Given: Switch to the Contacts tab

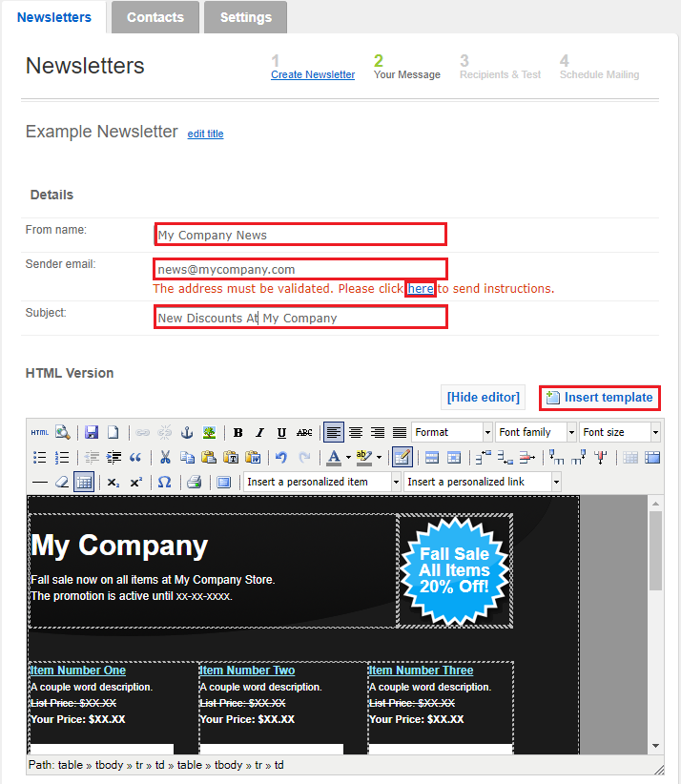Looking at the screenshot, I should tap(155, 17).
